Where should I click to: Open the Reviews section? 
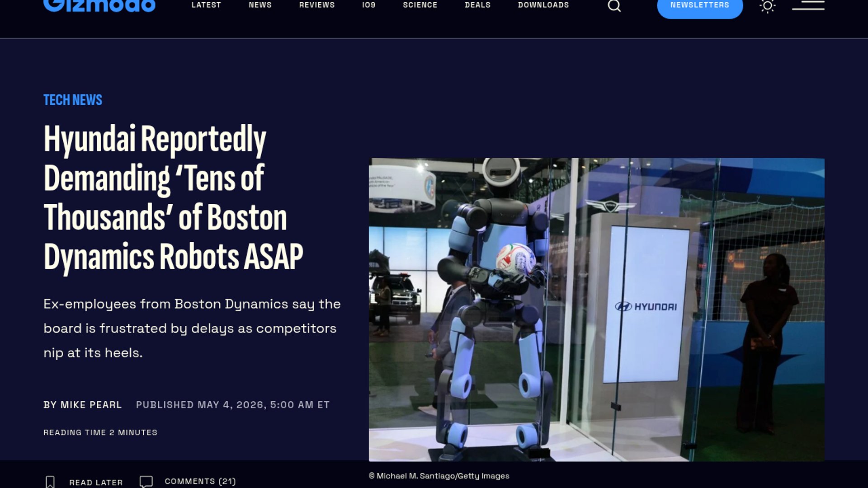[x=317, y=5]
